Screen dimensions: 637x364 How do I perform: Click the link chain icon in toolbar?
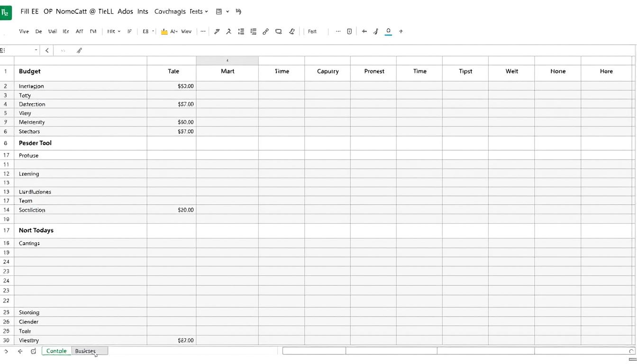point(265,32)
